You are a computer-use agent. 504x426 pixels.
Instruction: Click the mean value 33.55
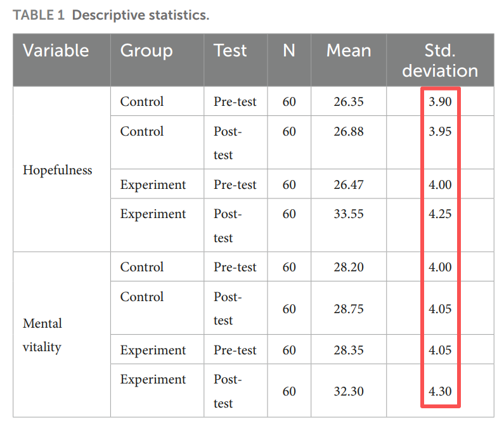tap(349, 214)
